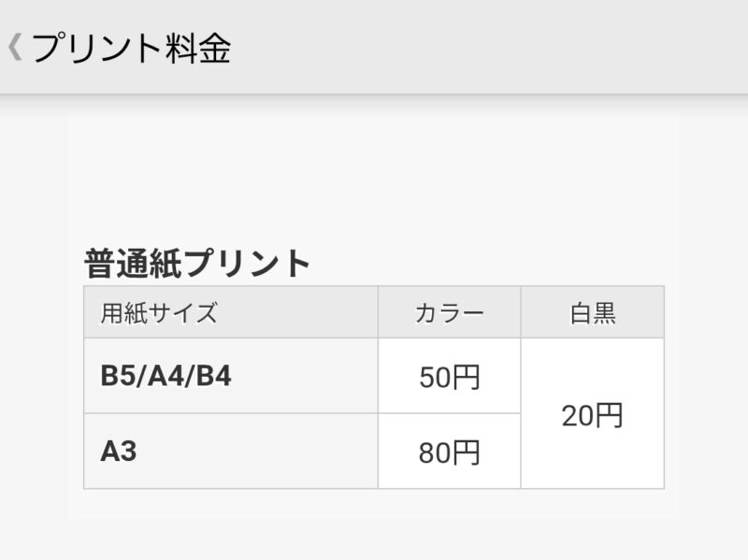748x560 pixels.
Task: Click white card padding below the price table
Action: (x=374, y=503)
